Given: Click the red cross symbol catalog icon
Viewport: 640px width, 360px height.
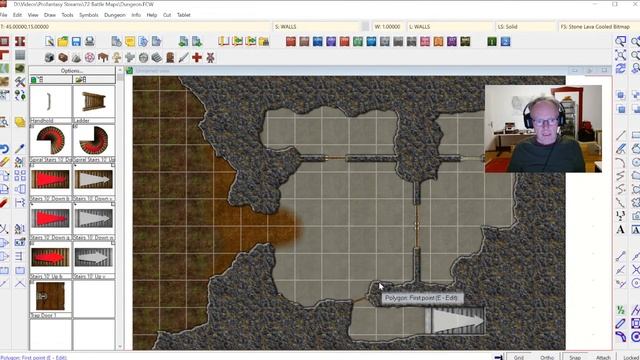Looking at the screenshot, I should (x=197, y=58).
